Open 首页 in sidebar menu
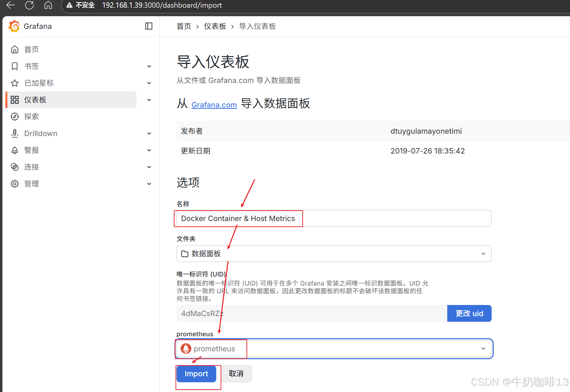 (32, 49)
